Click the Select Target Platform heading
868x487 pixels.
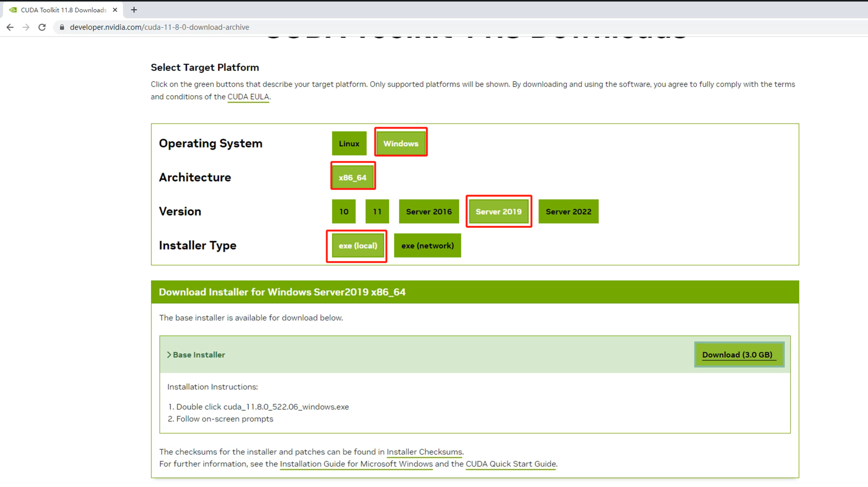point(205,67)
